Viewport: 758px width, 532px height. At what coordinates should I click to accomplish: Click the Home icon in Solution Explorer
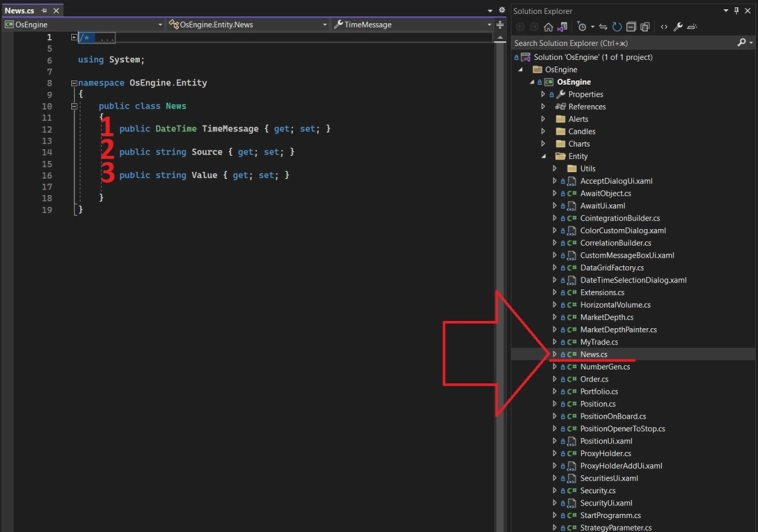pos(548,27)
